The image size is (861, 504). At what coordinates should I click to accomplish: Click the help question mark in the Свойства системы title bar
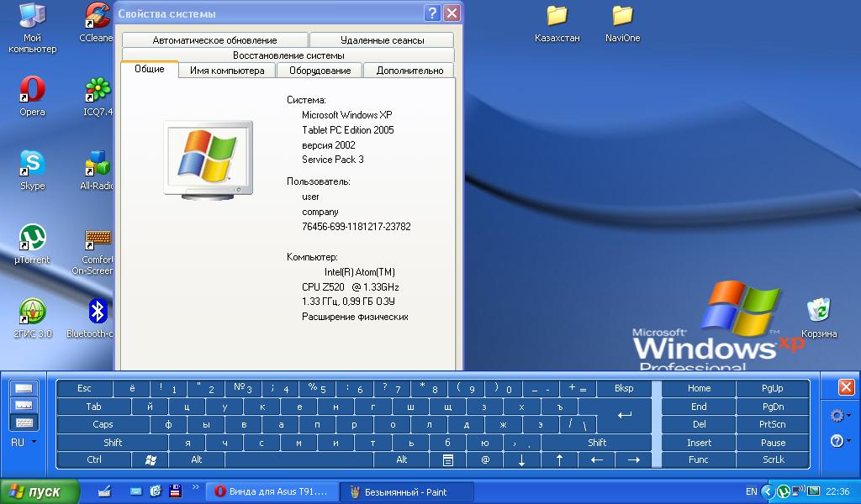pyautogui.click(x=433, y=13)
